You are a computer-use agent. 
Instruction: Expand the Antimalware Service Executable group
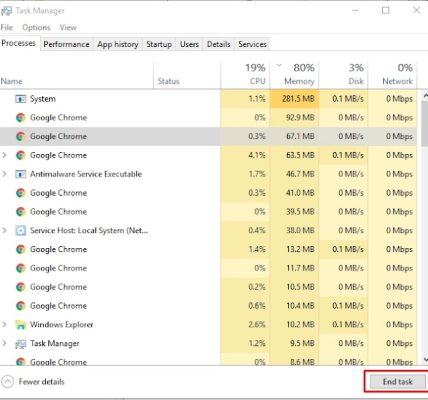pos(4,174)
